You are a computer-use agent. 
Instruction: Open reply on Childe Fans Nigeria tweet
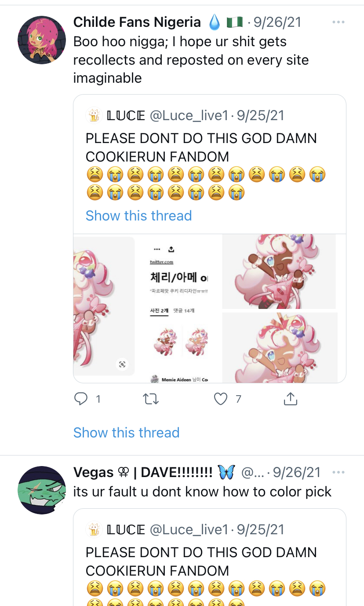(x=81, y=399)
